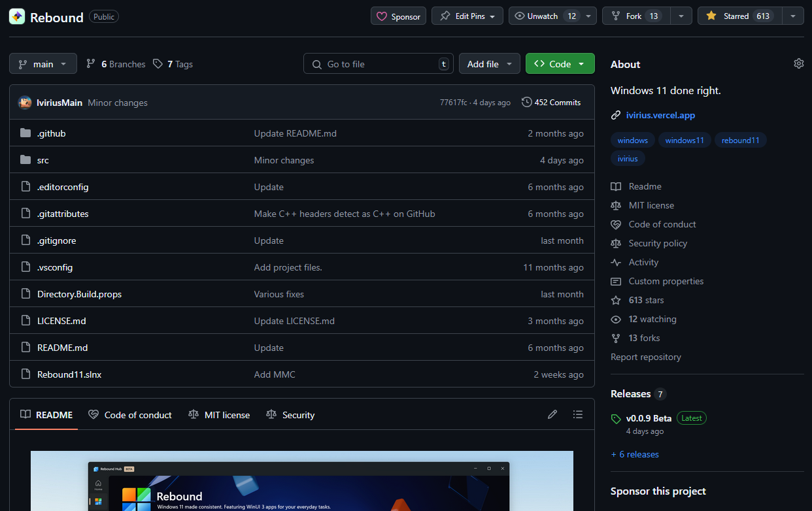
Task: Click the fork icon next to 13 forks
Action: [616, 338]
